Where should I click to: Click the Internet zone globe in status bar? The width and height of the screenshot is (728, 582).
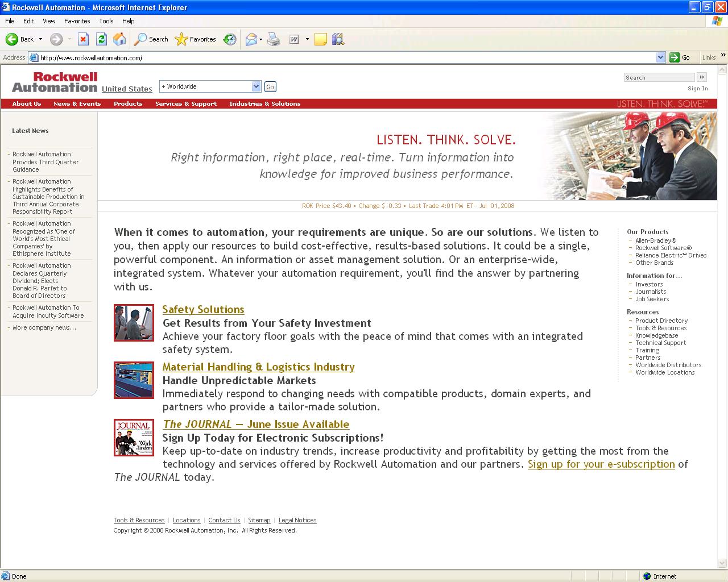647,576
